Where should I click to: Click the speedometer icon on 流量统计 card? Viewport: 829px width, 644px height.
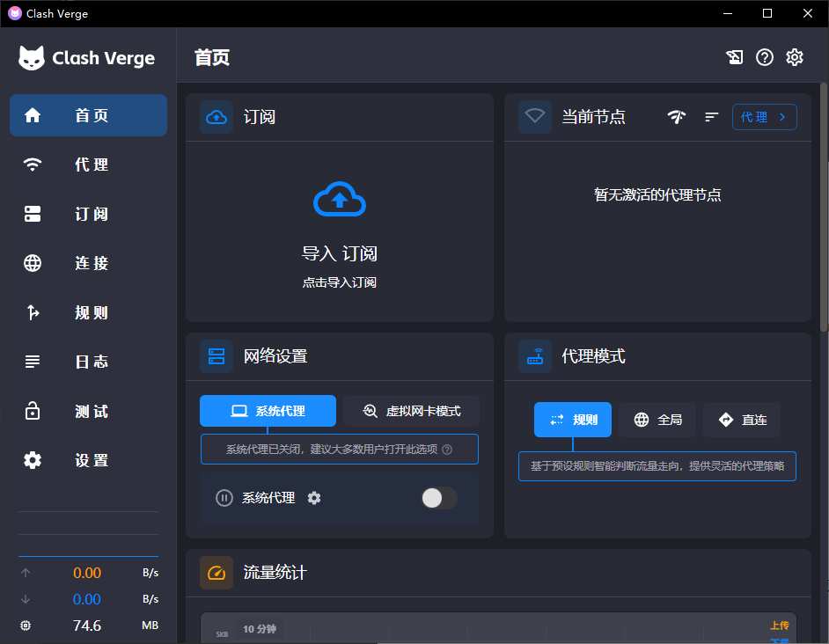(x=216, y=573)
